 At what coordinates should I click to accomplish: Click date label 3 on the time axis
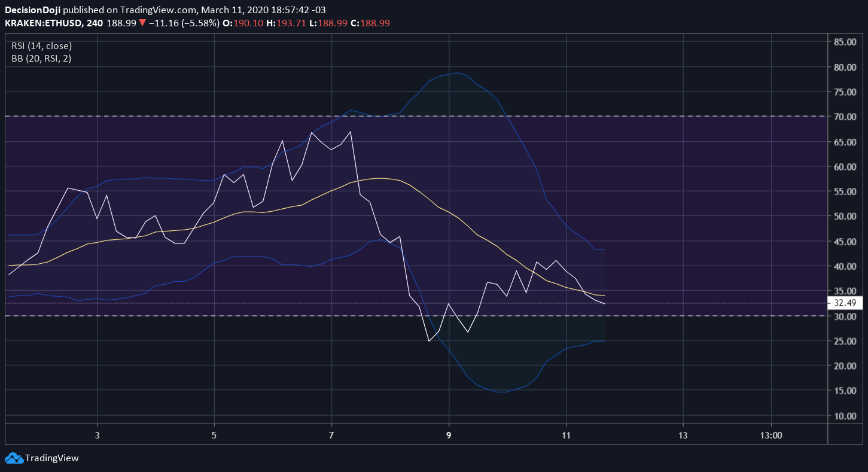pyautogui.click(x=98, y=434)
